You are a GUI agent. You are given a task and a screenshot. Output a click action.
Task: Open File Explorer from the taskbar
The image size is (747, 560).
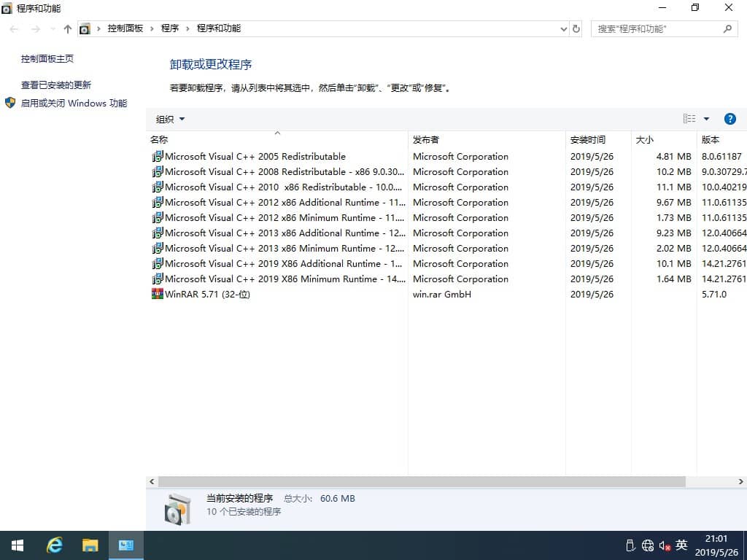coord(90,545)
